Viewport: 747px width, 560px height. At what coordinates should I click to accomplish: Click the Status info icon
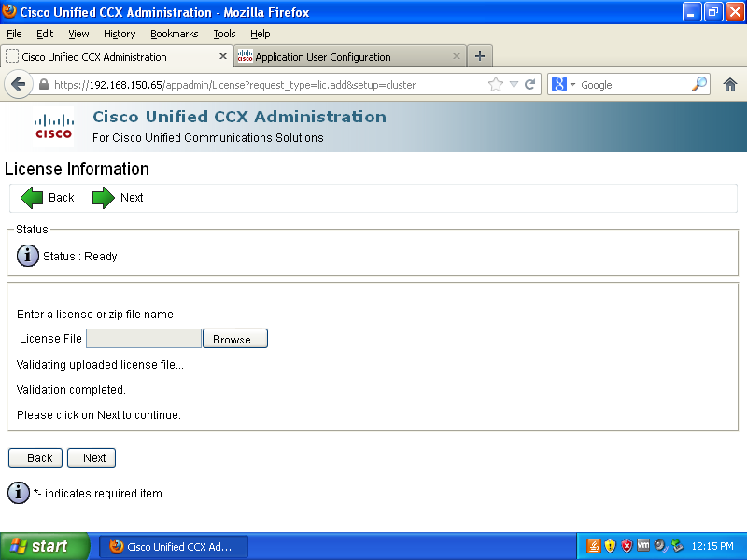[x=28, y=256]
